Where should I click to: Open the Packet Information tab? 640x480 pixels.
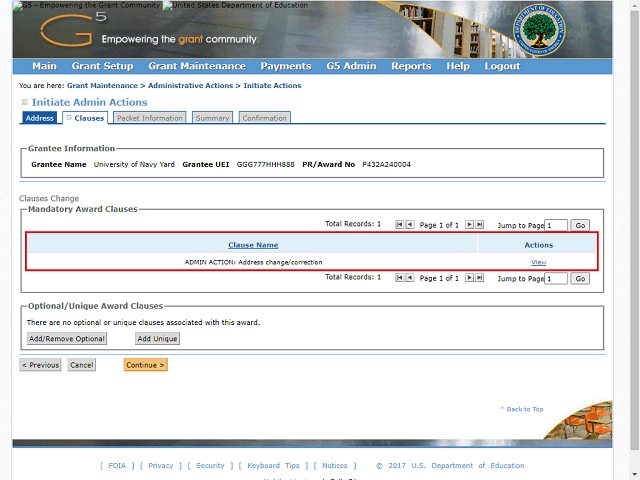pos(150,118)
